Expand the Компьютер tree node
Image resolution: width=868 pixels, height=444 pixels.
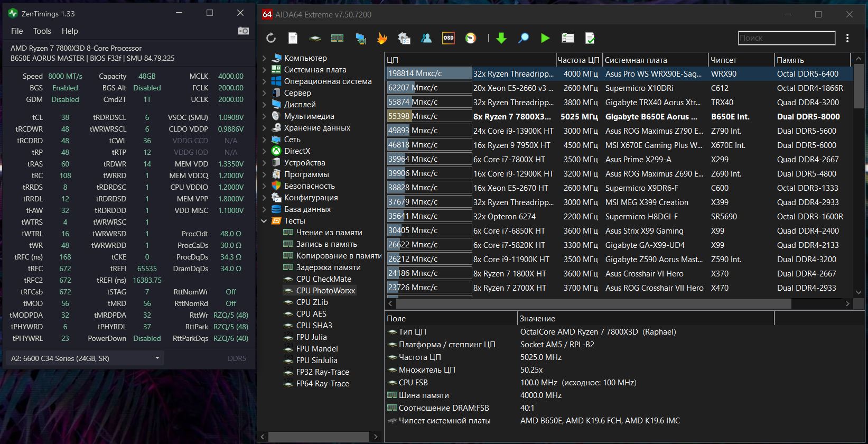click(264, 58)
